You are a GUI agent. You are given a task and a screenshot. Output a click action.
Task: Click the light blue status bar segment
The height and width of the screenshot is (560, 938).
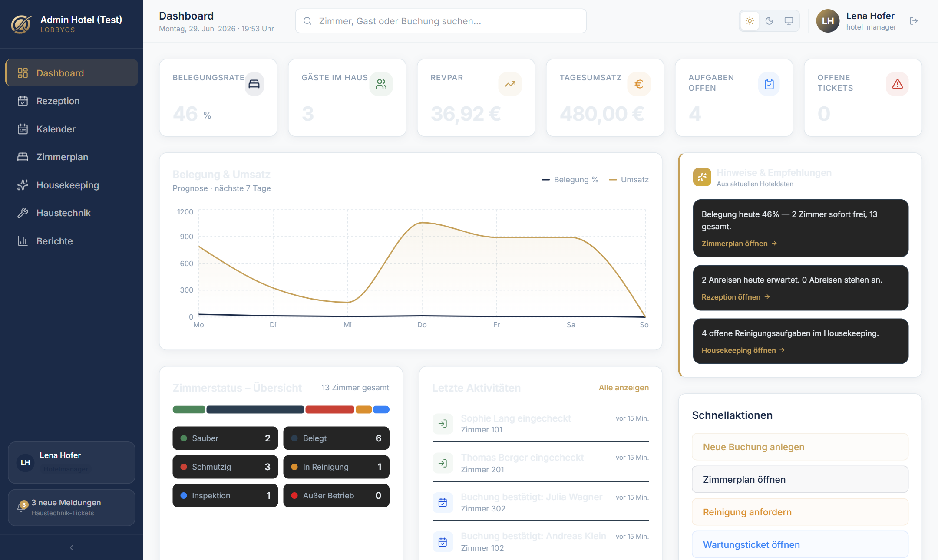(381, 409)
